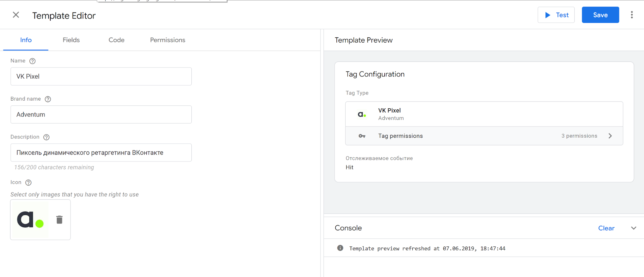
Task: Click the 'Tag Type' label
Action: point(357,93)
